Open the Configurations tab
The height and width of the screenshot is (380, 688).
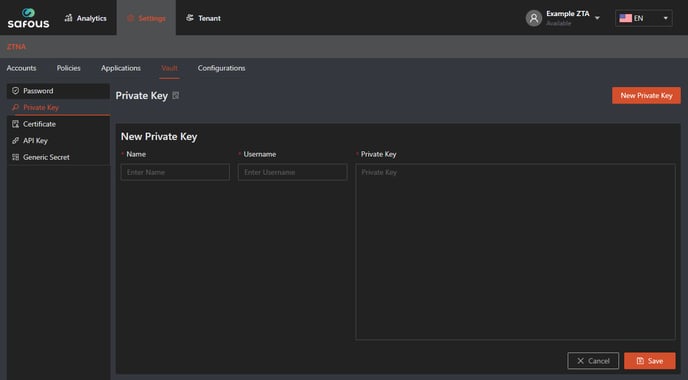tap(221, 68)
